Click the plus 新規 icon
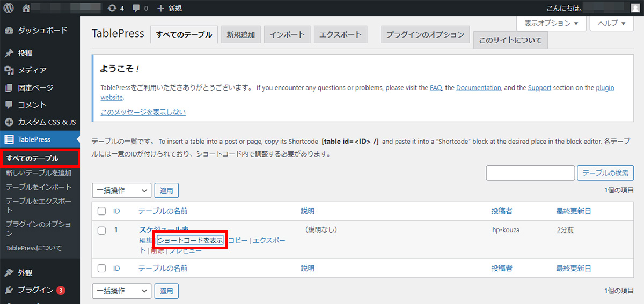Screen dimensions: 644x304 coord(160,9)
